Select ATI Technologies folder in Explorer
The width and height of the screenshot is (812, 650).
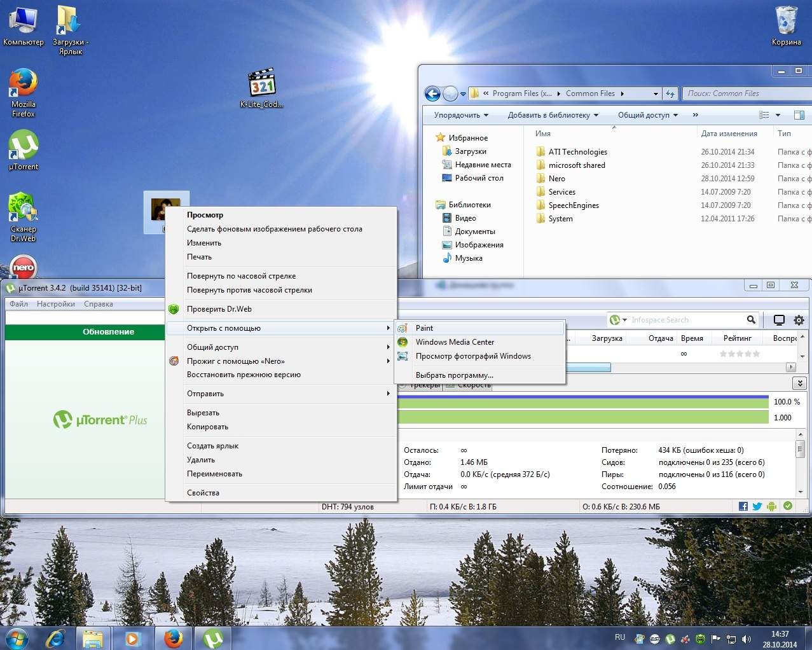click(571, 152)
